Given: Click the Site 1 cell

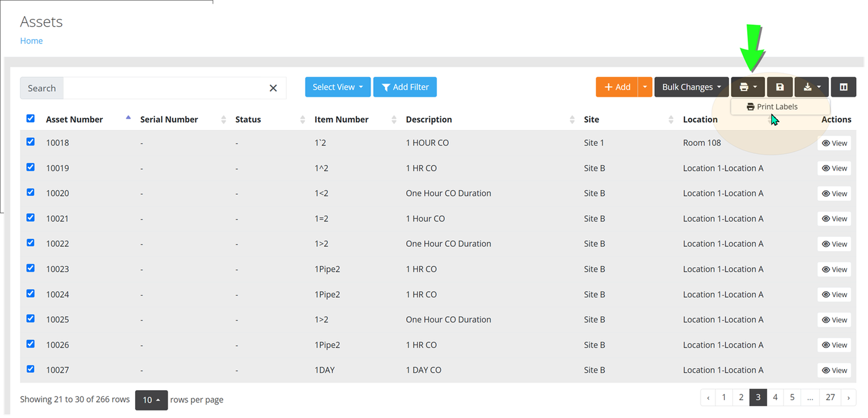Looking at the screenshot, I should pos(594,143).
